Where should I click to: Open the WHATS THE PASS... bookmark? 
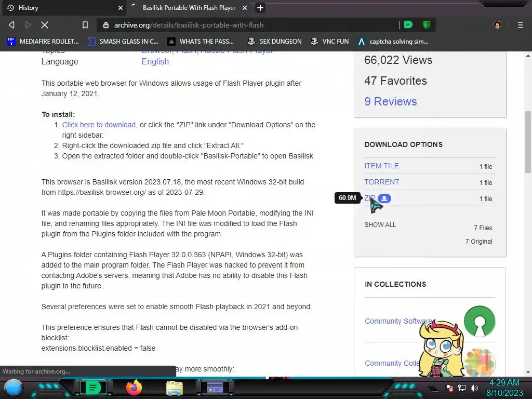click(201, 42)
